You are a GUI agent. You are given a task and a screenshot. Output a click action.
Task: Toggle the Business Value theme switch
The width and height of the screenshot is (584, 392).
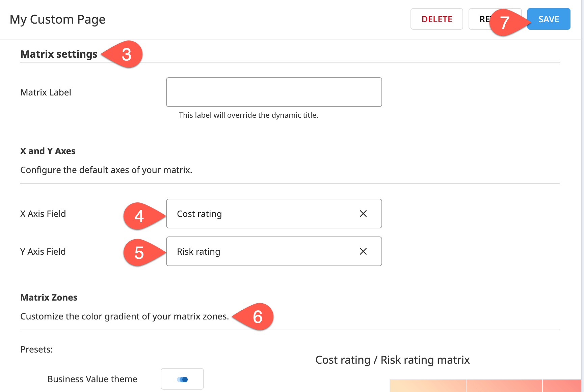click(182, 379)
